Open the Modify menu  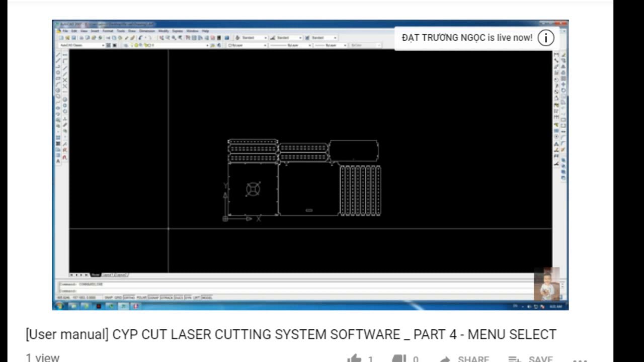coord(164,31)
